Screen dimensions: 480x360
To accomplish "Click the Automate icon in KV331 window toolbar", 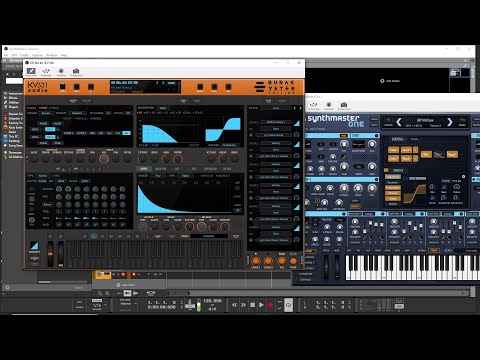I will coord(46,72).
